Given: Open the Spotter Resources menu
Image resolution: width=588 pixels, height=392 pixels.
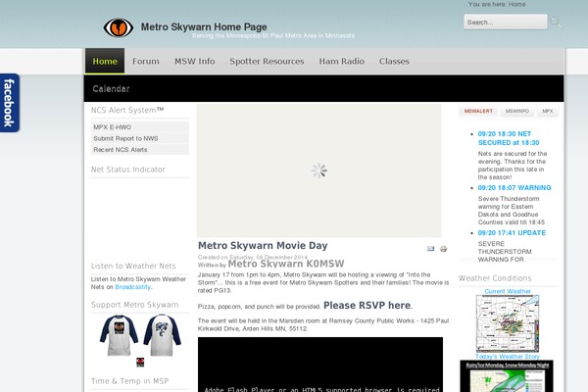Looking at the screenshot, I should (x=267, y=61).
